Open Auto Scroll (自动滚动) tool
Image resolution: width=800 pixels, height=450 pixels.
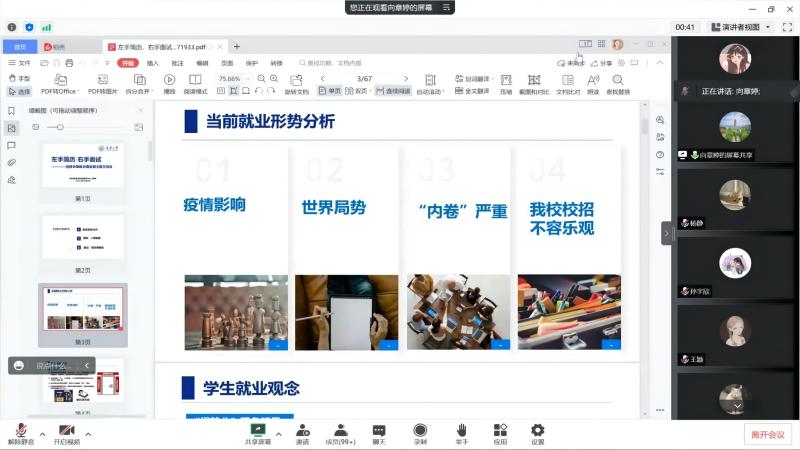pos(431,84)
